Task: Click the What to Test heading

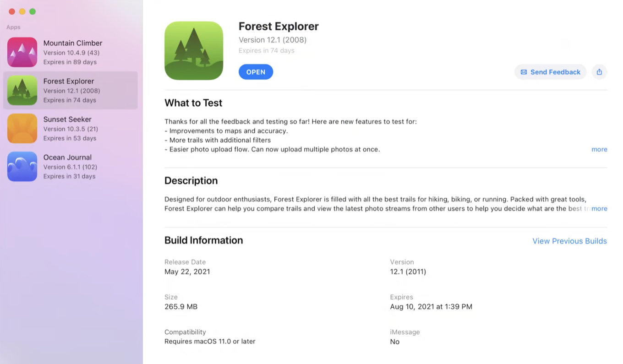Action: (193, 103)
